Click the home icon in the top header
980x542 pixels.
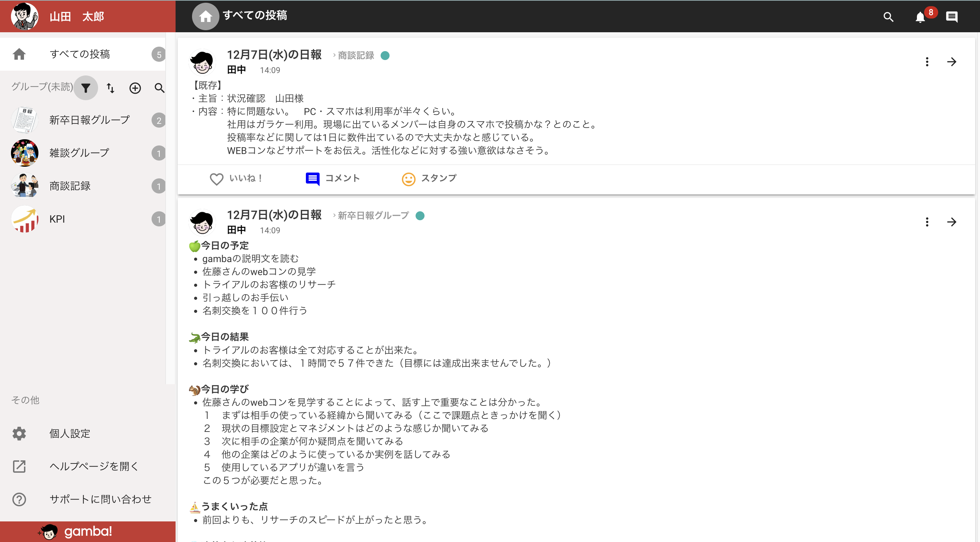click(x=205, y=16)
